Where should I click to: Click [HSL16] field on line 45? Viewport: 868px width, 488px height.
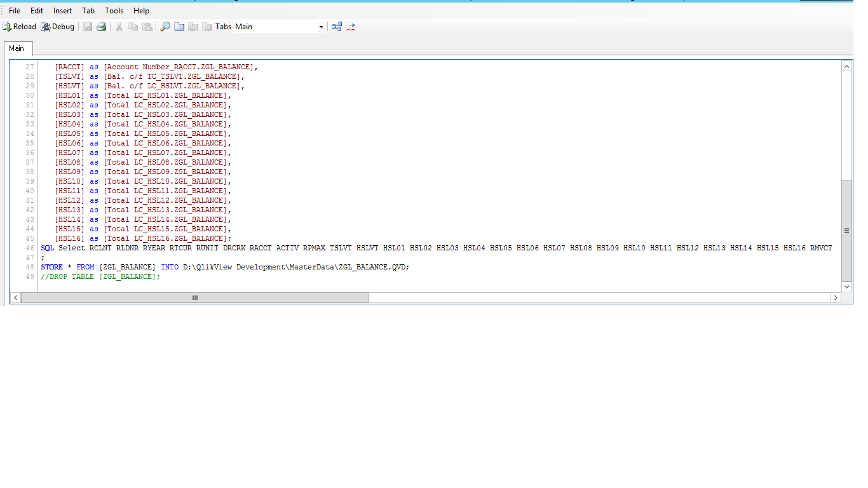[x=70, y=238]
